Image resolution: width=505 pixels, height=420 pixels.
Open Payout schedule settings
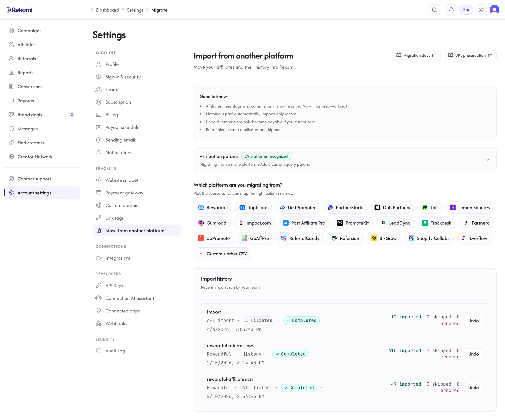pos(137,127)
